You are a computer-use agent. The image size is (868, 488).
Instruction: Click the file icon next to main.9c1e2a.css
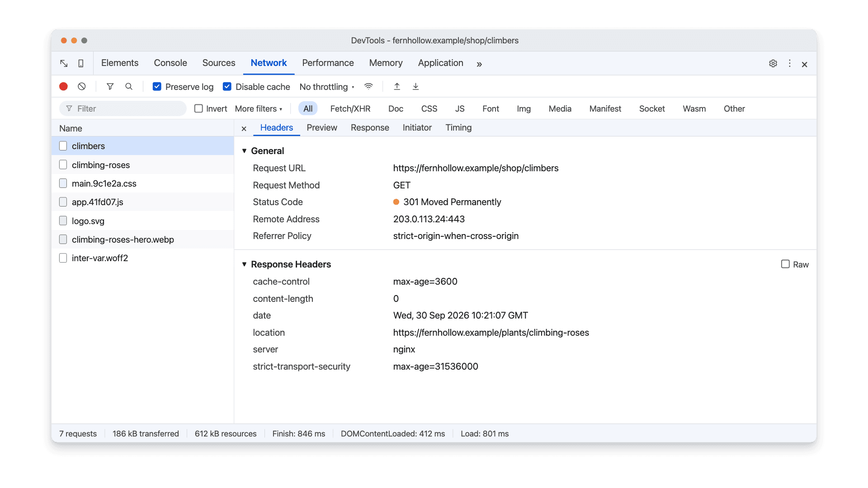(63, 183)
